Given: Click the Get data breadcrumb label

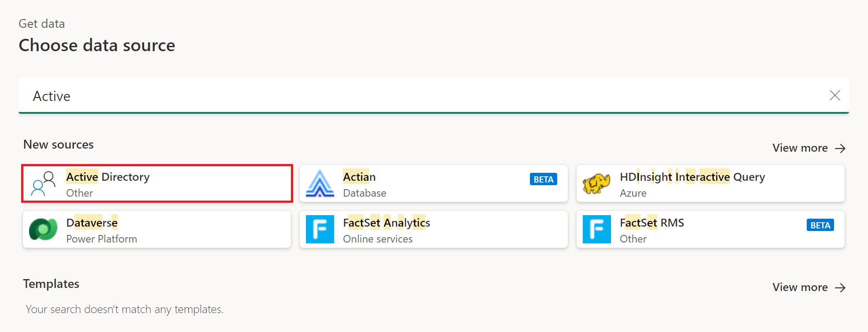Looking at the screenshot, I should click(x=41, y=23).
